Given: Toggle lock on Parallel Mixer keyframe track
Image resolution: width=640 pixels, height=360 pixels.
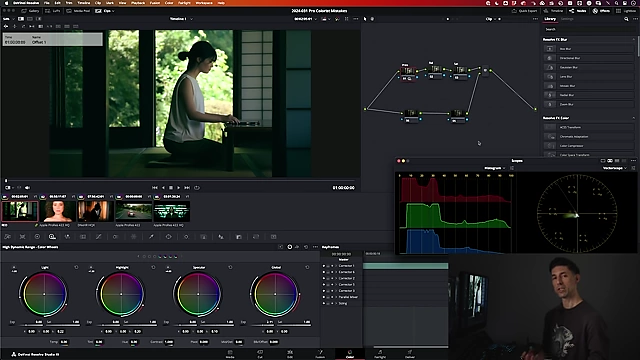Looking at the screenshot, I should (328, 297).
